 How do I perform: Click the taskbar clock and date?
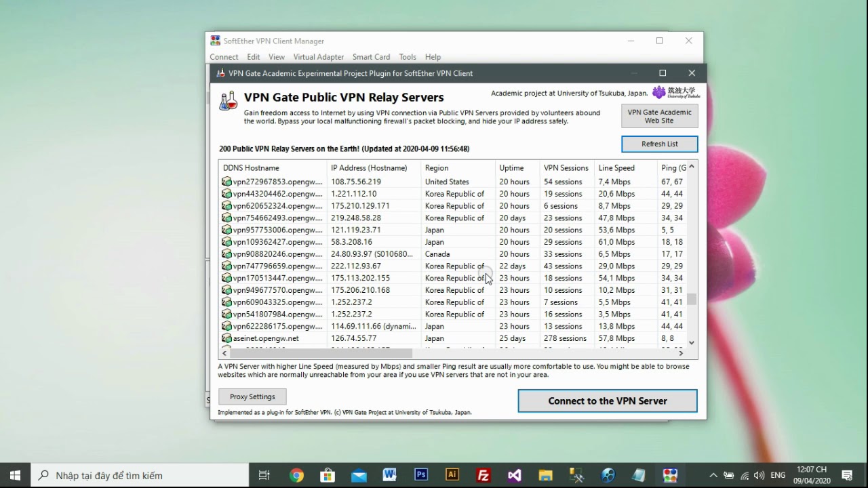tap(812, 475)
